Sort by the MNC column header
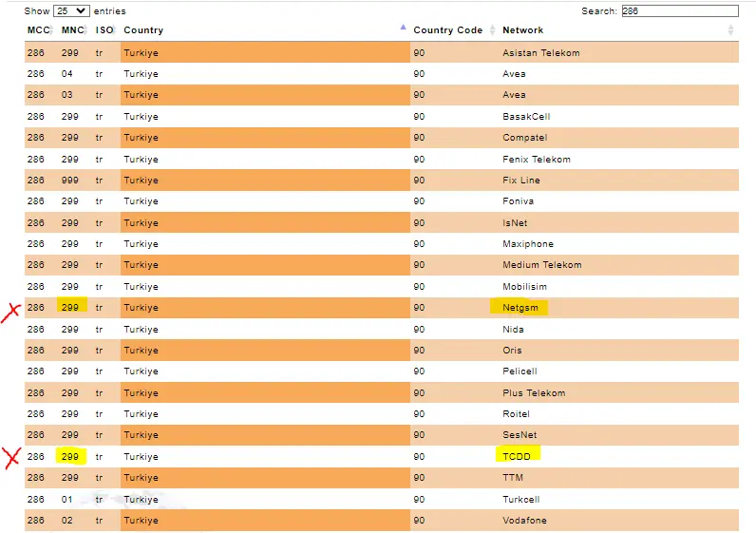This screenshot has height=533, width=756. coord(73,30)
